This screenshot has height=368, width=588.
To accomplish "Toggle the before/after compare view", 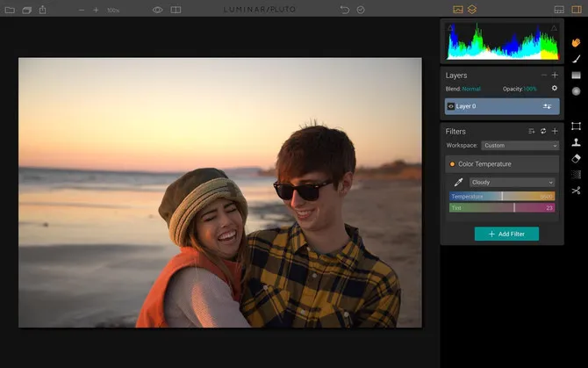I will tap(176, 10).
